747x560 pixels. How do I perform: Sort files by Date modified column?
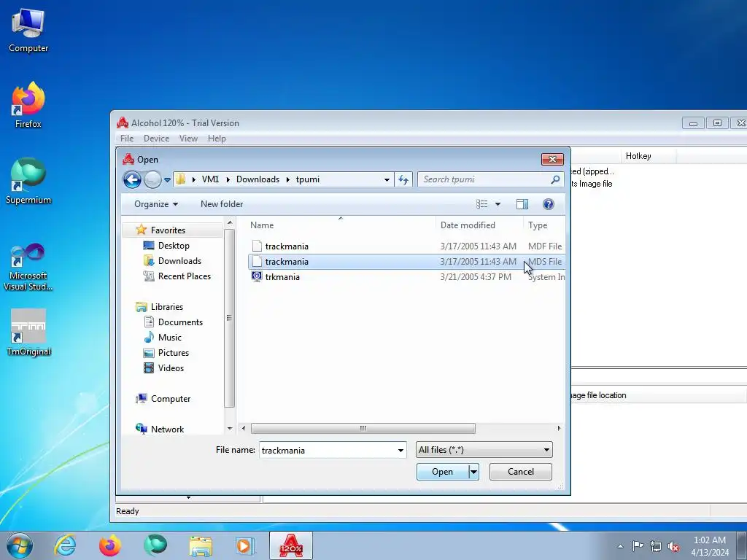tap(479, 225)
